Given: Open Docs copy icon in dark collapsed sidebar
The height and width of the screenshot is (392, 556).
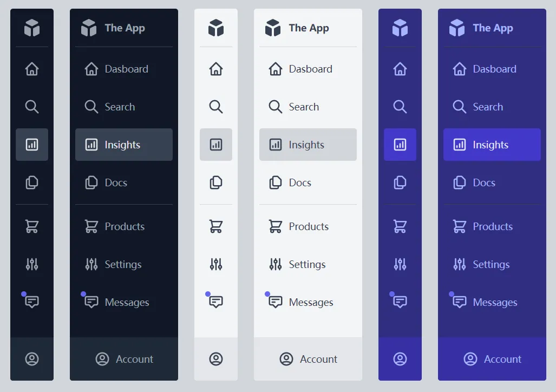Looking at the screenshot, I should click(32, 182).
